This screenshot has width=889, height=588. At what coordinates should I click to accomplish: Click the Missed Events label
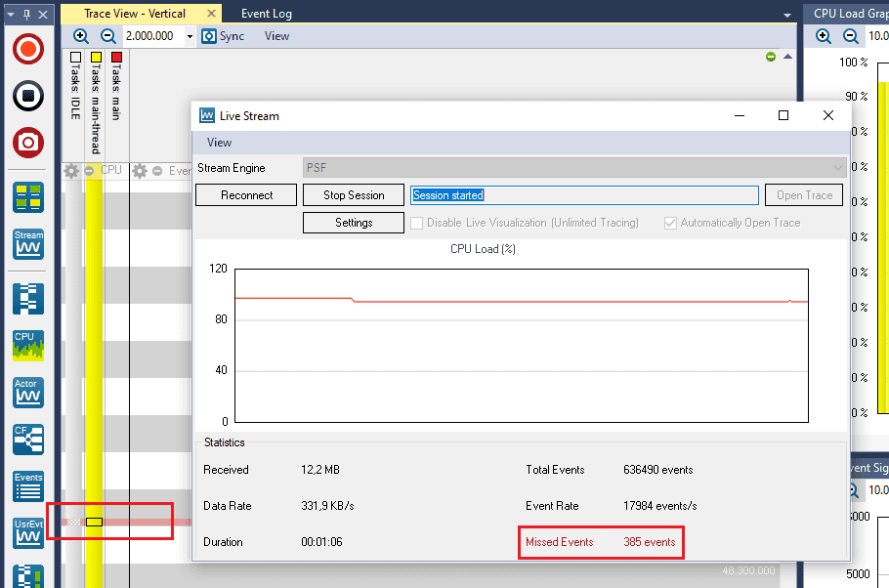click(559, 542)
